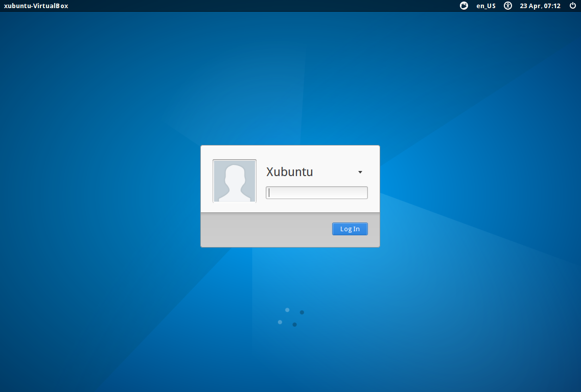581x392 pixels.
Task: Open the power menu from the panel
Action: [x=573, y=6]
